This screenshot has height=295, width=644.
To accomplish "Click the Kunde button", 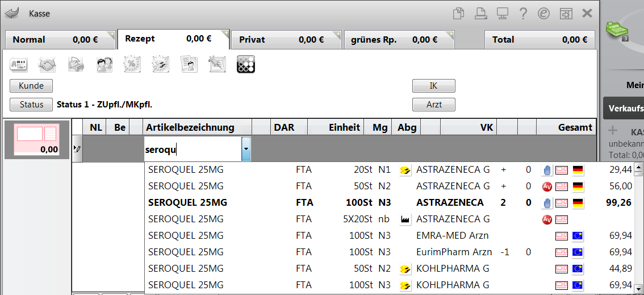I will click(x=31, y=86).
